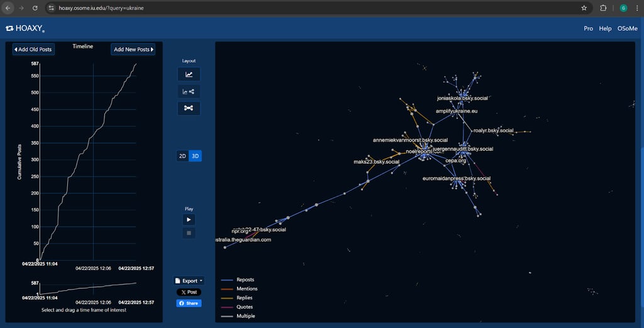Select the timeline and network layout
This screenshot has height=328, width=644.
(x=189, y=91)
